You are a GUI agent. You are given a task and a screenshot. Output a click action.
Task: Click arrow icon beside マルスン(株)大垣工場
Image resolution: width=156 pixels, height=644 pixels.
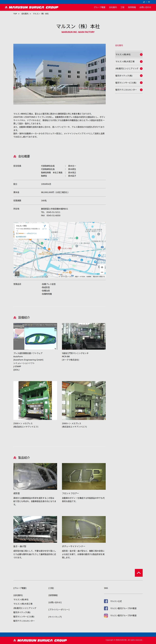pos(141,61)
